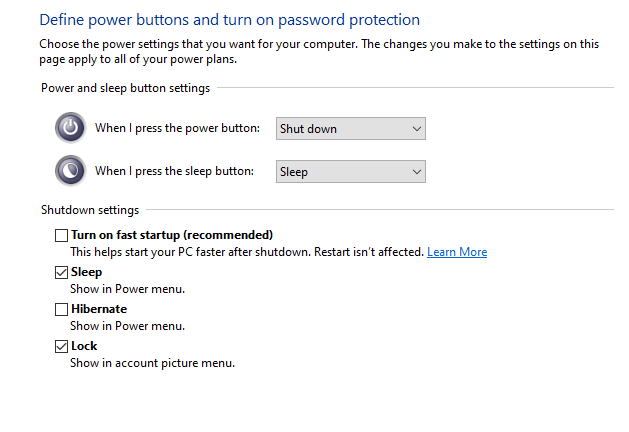
Task: Uncheck the Sleep checkbox under Shutdown settings
Action: point(62,272)
